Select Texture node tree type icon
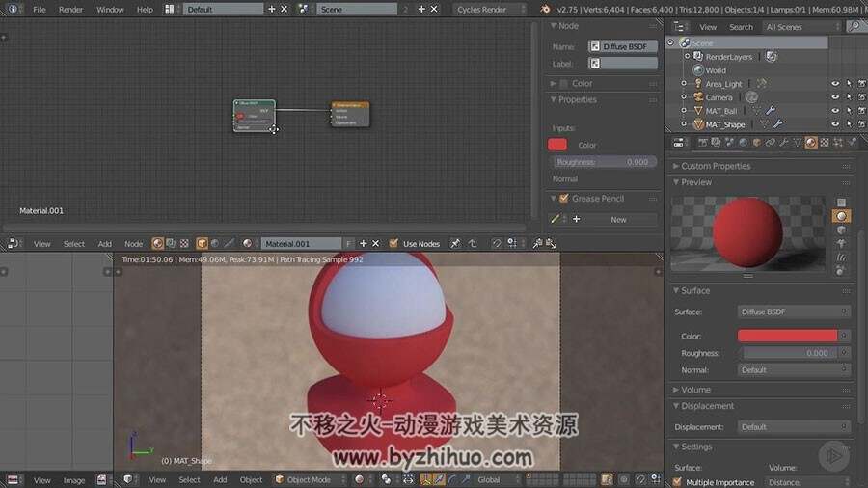868x488 pixels. click(x=184, y=243)
